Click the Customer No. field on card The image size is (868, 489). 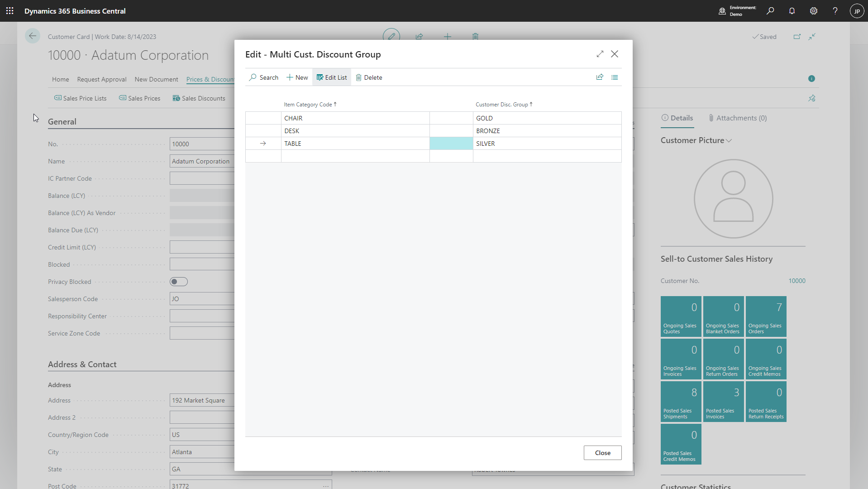202,144
